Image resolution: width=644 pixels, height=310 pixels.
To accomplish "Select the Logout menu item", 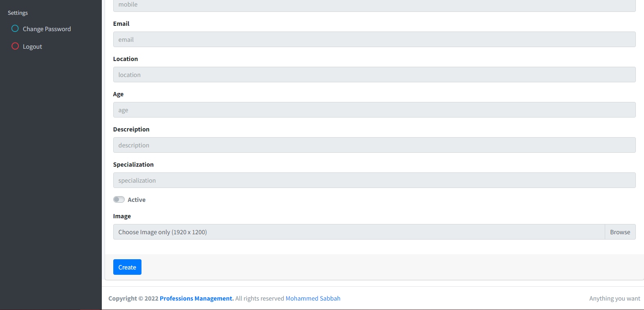I will [32, 47].
